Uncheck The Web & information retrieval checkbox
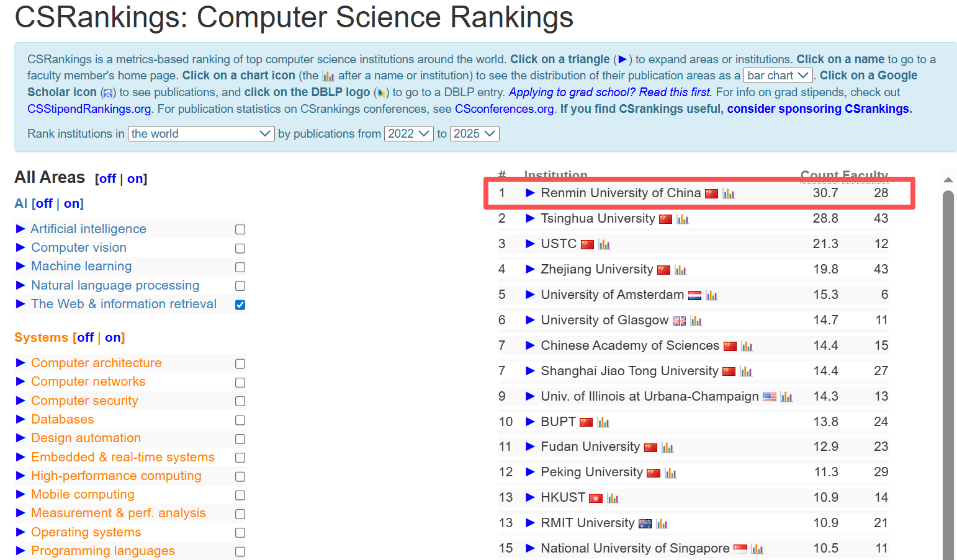Image resolution: width=957 pixels, height=560 pixels. pyautogui.click(x=240, y=304)
